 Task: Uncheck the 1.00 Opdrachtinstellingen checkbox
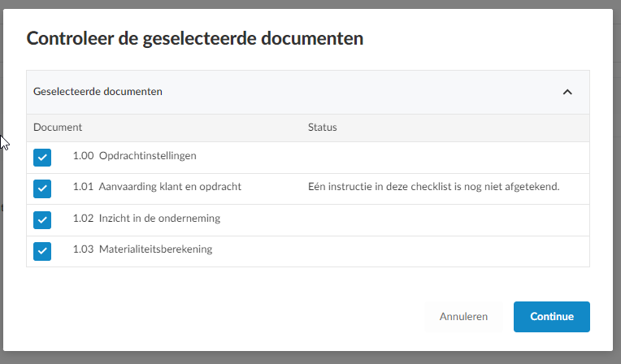(x=42, y=158)
